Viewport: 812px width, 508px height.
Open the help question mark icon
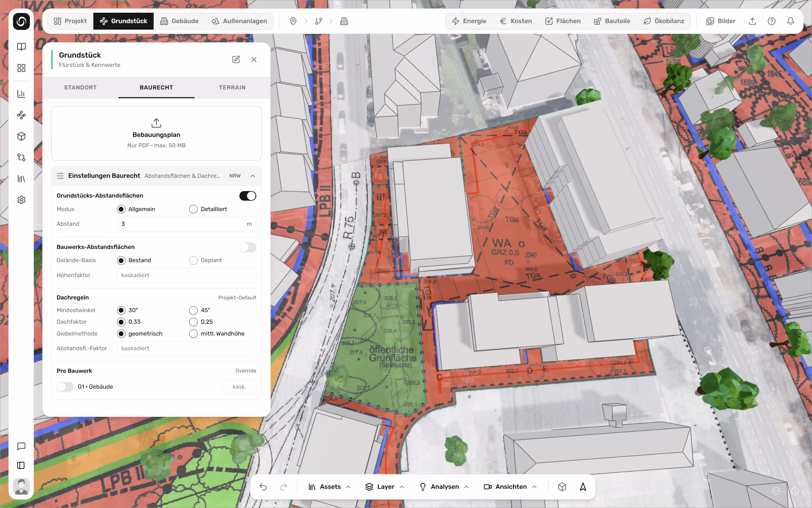coord(771,21)
